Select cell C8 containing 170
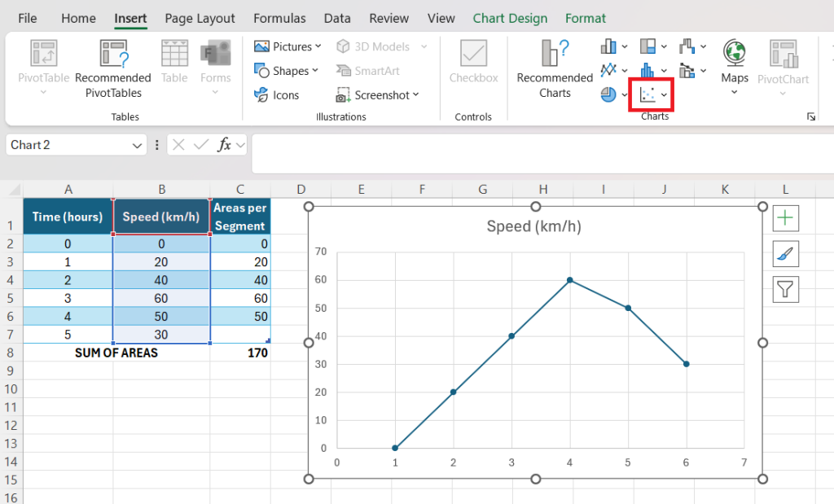This screenshot has width=834, height=504. pos(240,353)
